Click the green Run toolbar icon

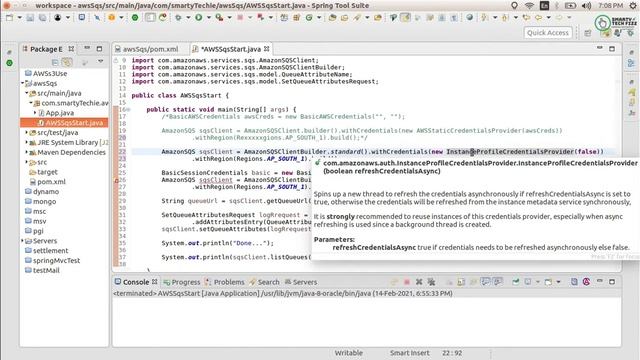[x=199, y=18]
